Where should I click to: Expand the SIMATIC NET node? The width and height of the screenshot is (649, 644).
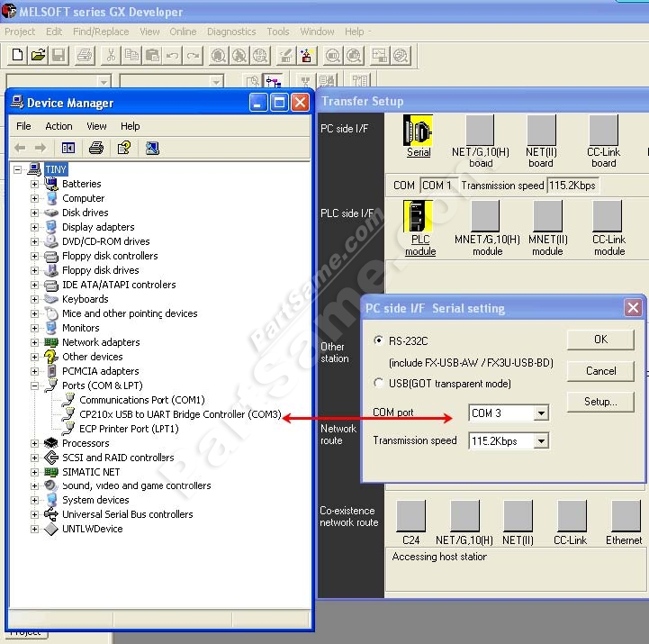(x=34, y=472)
